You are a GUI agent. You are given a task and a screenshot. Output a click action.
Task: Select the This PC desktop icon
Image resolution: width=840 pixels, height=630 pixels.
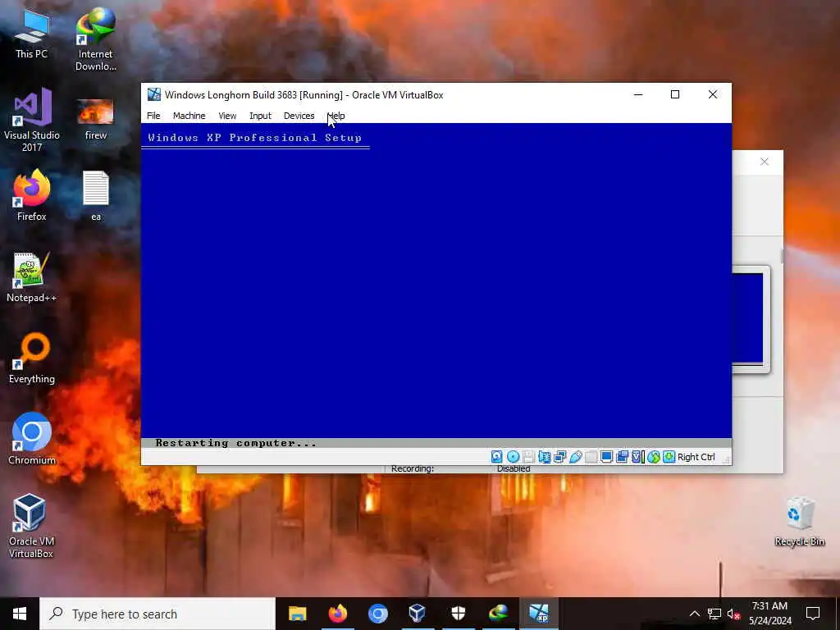(32, 34)
